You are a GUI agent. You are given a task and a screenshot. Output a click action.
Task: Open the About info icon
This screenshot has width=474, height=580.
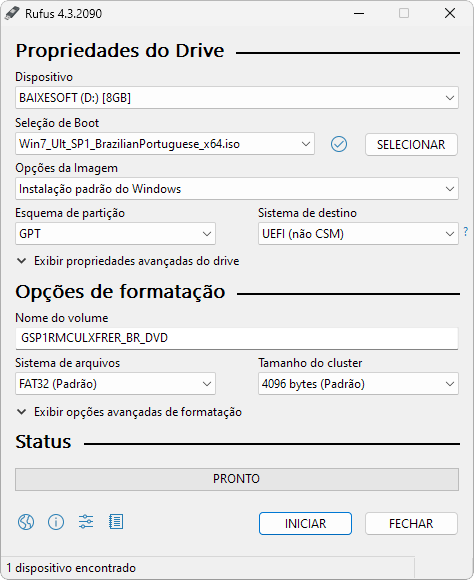pyautogui.click(x=56, y=522)
